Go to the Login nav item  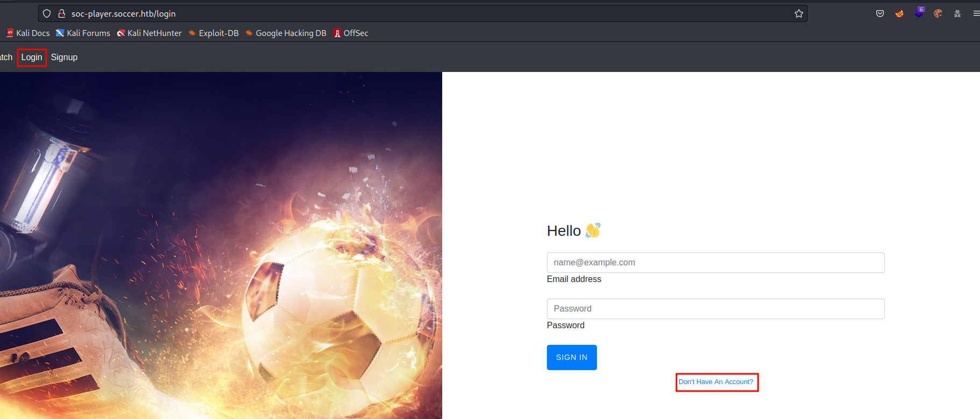click(32, 57)
